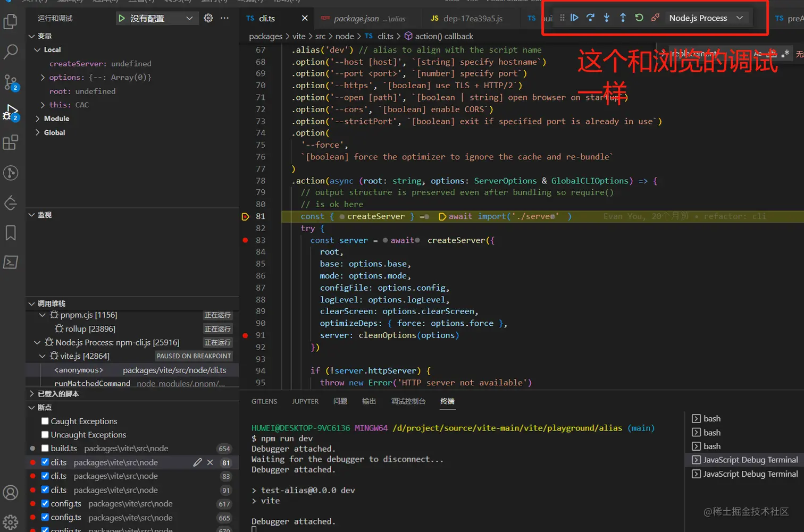Screen dimensions: 804x532
Task: Restart the debug session
Action: pos(639,18)
